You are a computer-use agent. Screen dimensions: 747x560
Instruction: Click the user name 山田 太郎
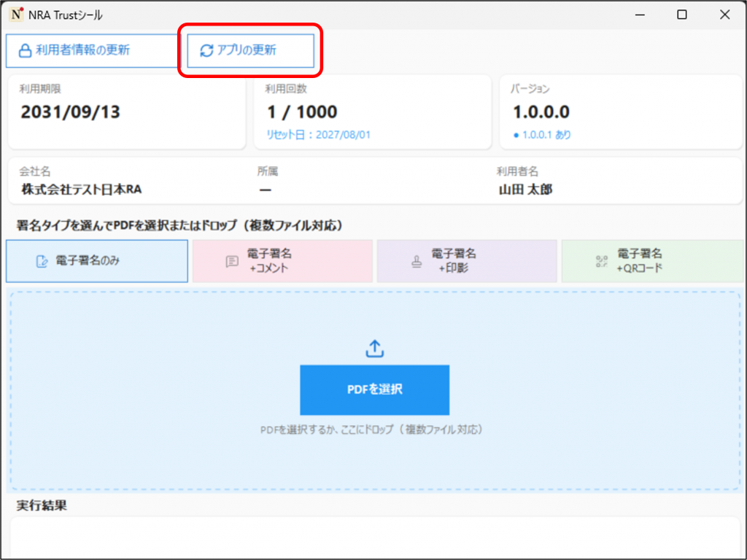click(525, 190)
